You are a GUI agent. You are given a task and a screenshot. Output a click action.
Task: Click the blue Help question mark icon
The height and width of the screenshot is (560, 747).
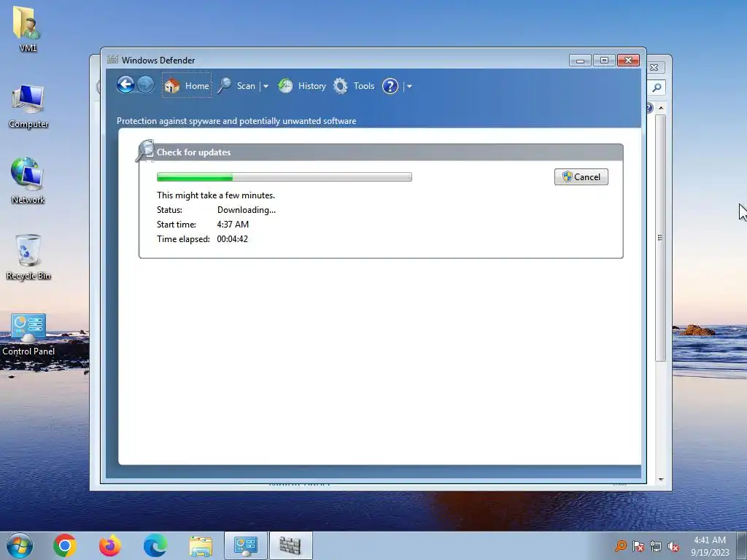point(390,86)
